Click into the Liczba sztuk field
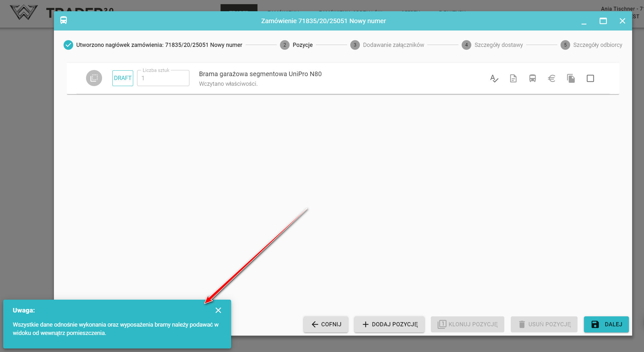644x352 pixels. 163,78
